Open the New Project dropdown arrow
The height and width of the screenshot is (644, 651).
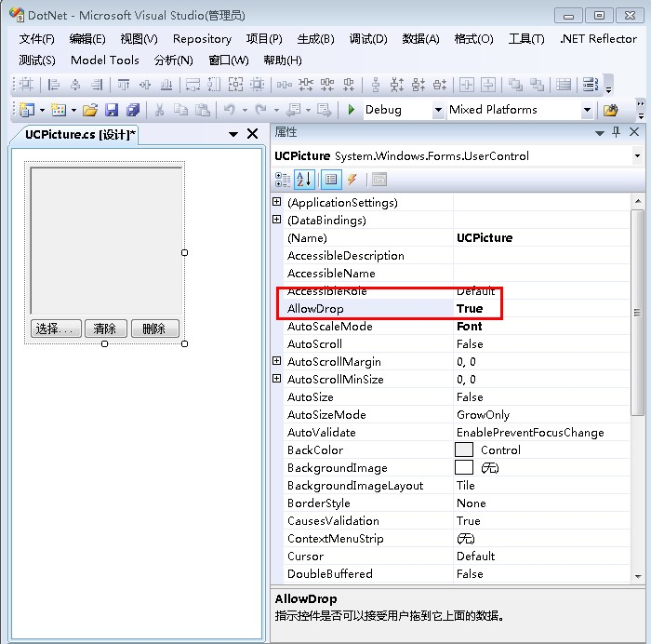[x=43, y=111]
